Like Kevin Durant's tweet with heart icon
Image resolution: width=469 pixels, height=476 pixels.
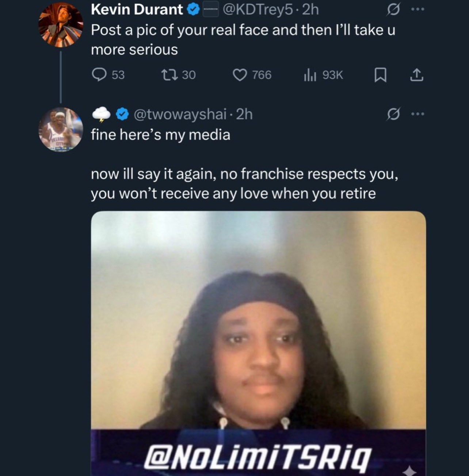click(240, 75)
